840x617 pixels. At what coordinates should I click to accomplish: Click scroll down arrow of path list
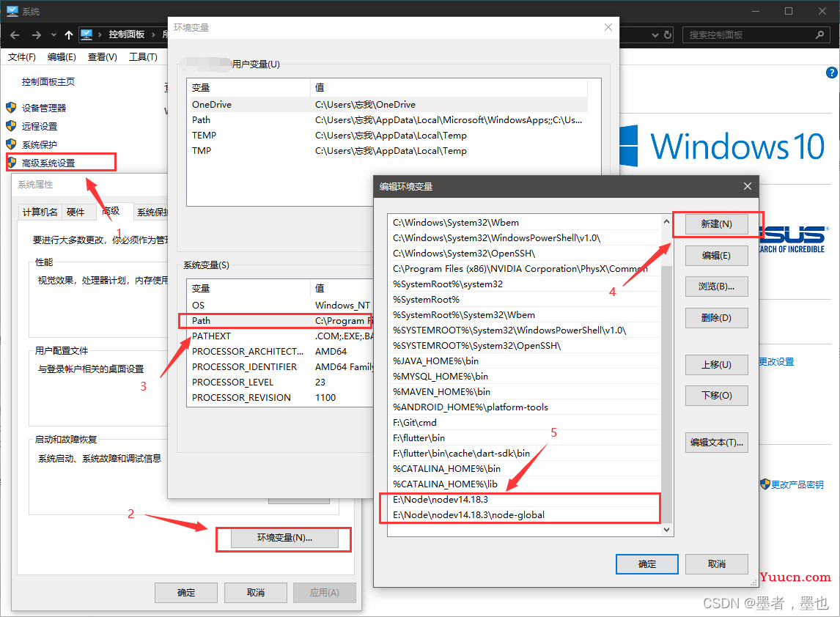click(666, 530)
